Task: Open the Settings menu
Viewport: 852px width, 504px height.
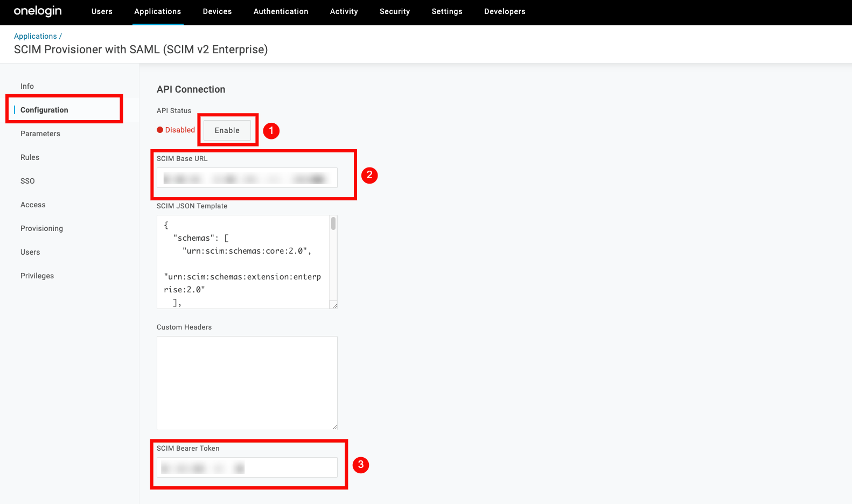Action: coord(447,11)
